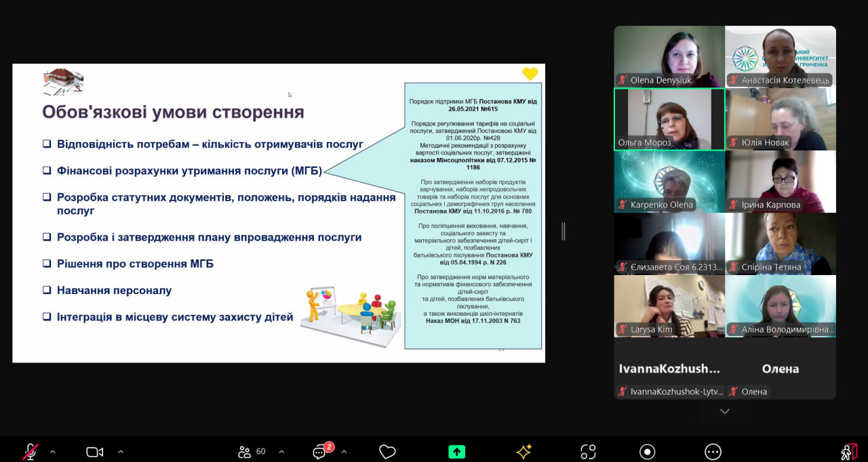Click the yellow heart on shared slide
Viewport: 868px width, 462px height.
(530, 74)
